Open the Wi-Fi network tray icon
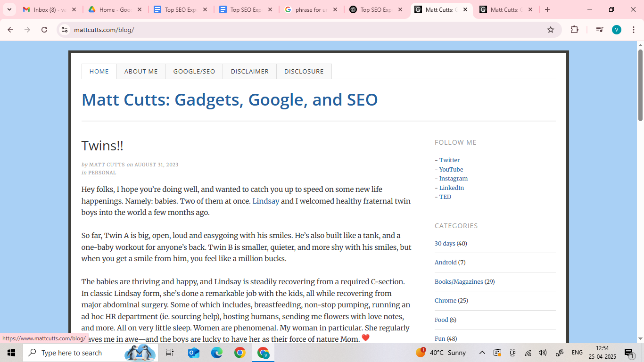The image size is (644, 362). 528,353
